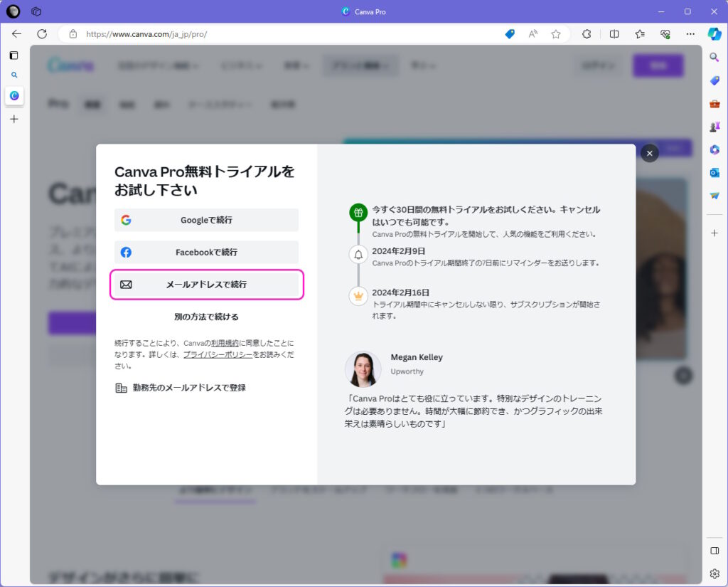The height and width of the screenshot is (587, 728).
Task: Open sidebar settings gear icon
Action: [x=714, y=573]
